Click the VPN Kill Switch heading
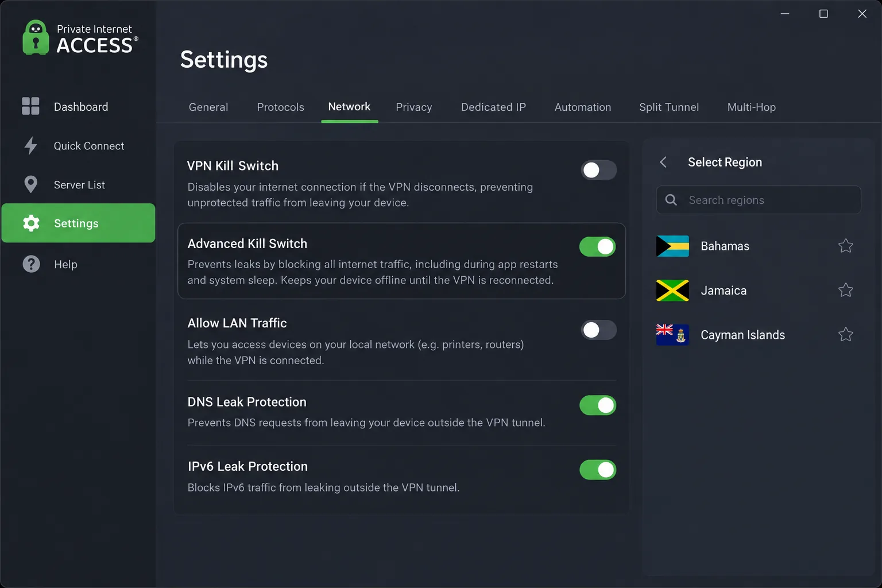The width and height of the screenshot is (882, 588). click(233, 165)
